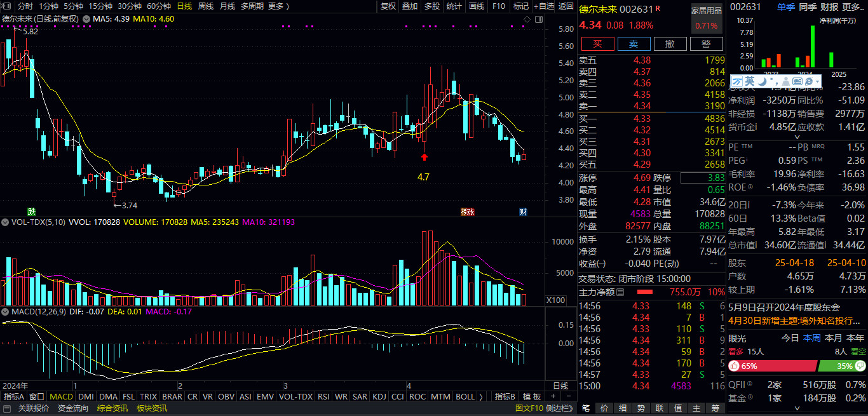Open the IME soft keyboard
868x416 pixels.
pos(797,81)
